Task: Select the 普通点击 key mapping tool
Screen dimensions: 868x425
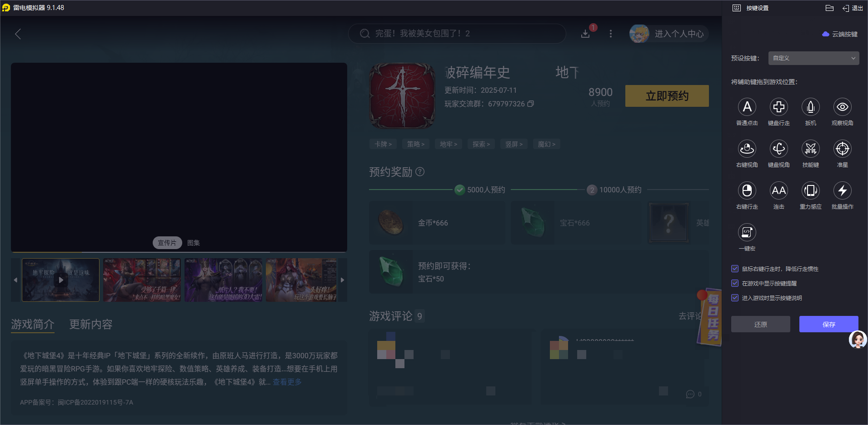Action: (x=747, y=107)
